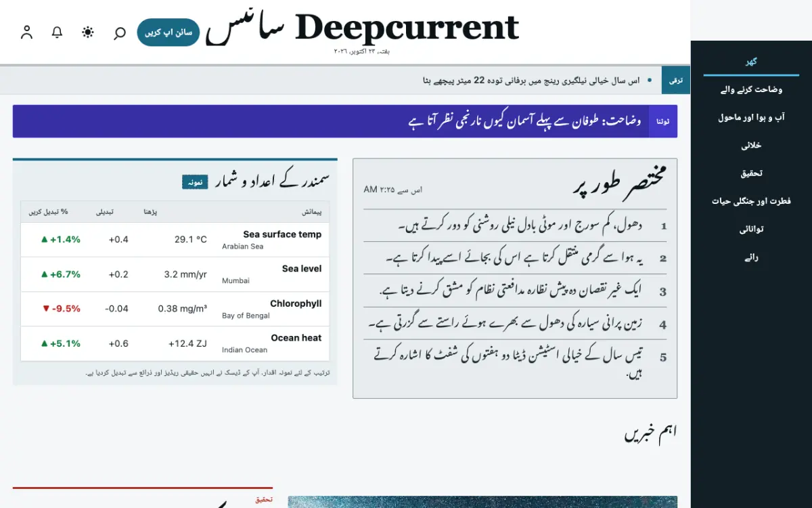Click the تحقیق tag on the story card
812x508 pixels.
pyautogui.click(x=264, y=499)
